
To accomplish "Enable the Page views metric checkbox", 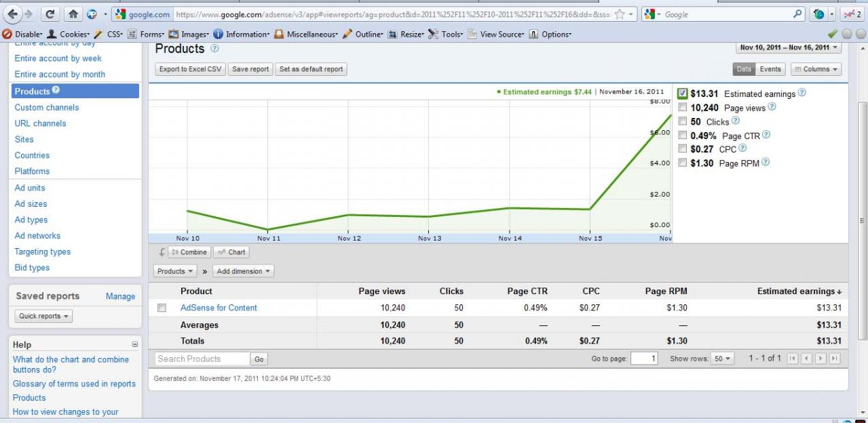I will pyautogui.click(x=683, y=107).
